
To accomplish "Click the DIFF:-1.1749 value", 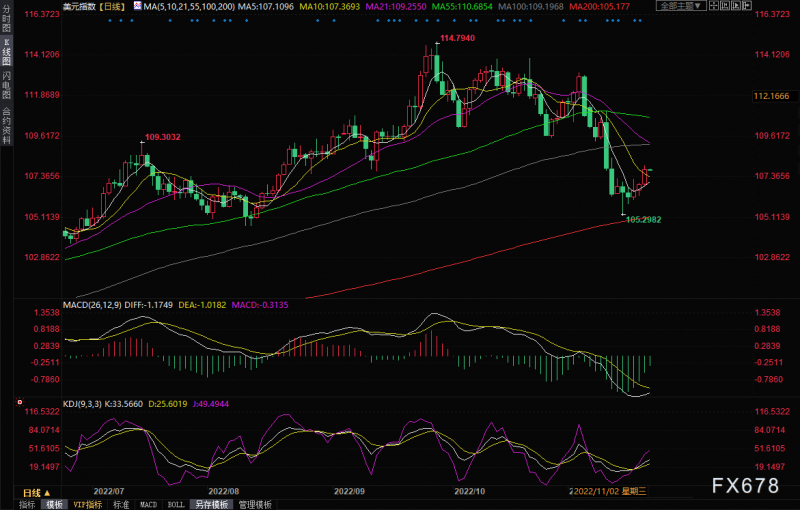I will pyautogui.click(x=148, y=305).
